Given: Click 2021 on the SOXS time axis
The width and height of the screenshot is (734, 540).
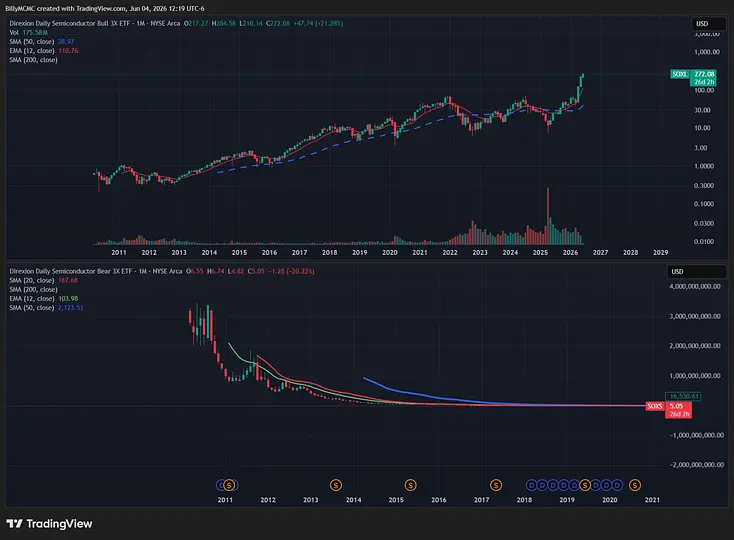Looking at the screenshot, I should point(652,500).
